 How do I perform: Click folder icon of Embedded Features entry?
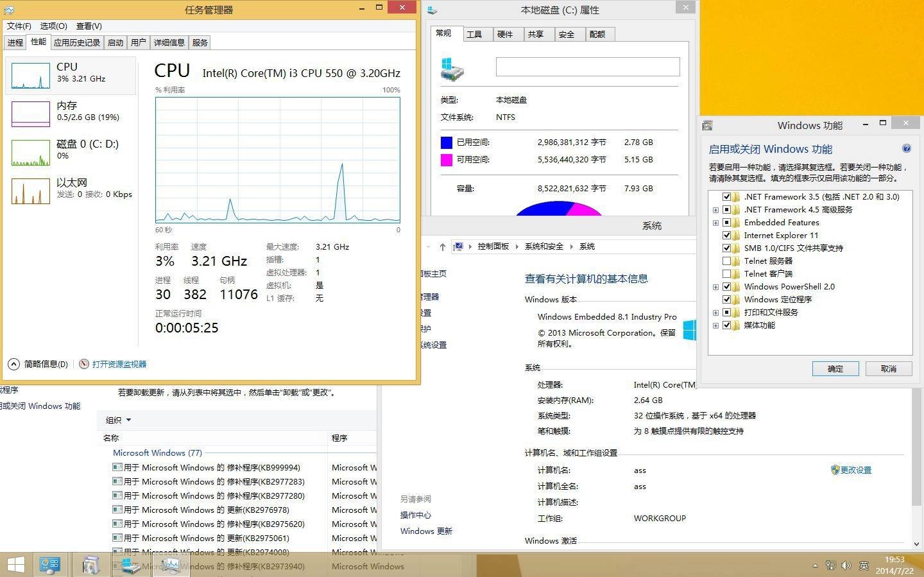click(737, 223)
